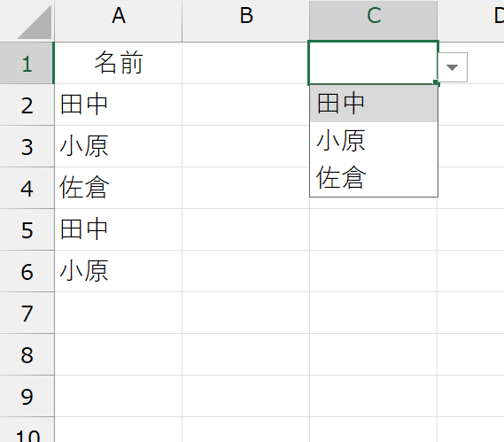Click cell A1 containing 名前
The image size is (504, 442).
(x=119, y=63)
